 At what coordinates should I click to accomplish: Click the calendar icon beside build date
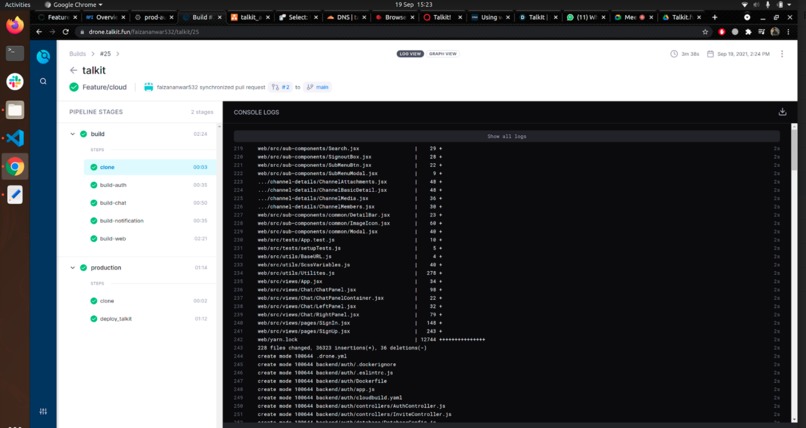(710, 54)
